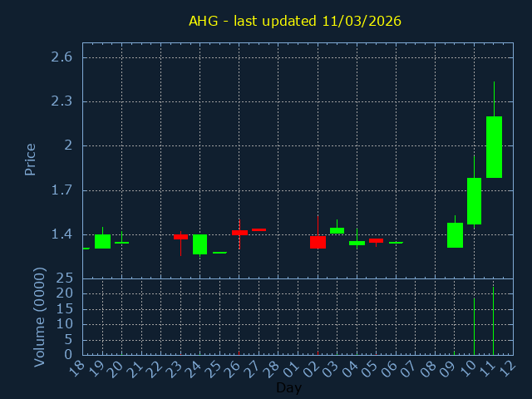Click the green candlestick for day 24

click(199, 244)
